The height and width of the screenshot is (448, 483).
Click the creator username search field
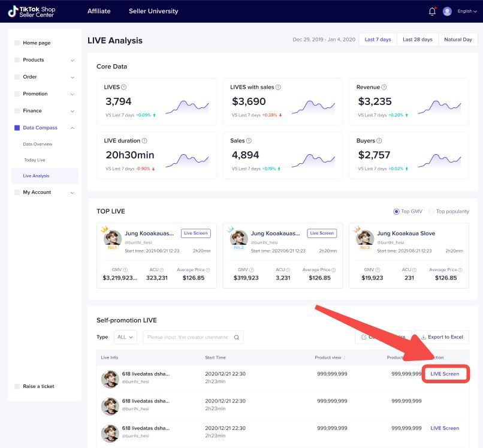click(x=188, y=337)
